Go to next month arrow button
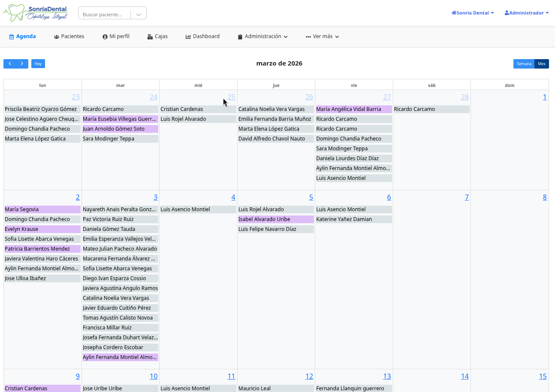Image resolution: width=555 pixels, height=392 pixels. click(x=22, y=64)
